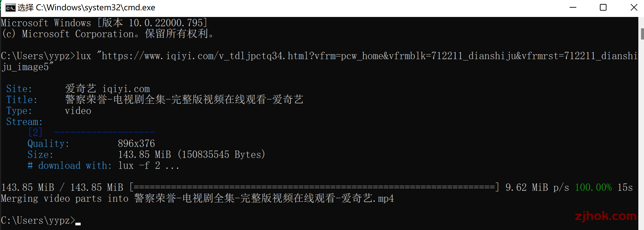Close the cmd.exe window
This screenshot has width=644, height=230.
point(634,7)
